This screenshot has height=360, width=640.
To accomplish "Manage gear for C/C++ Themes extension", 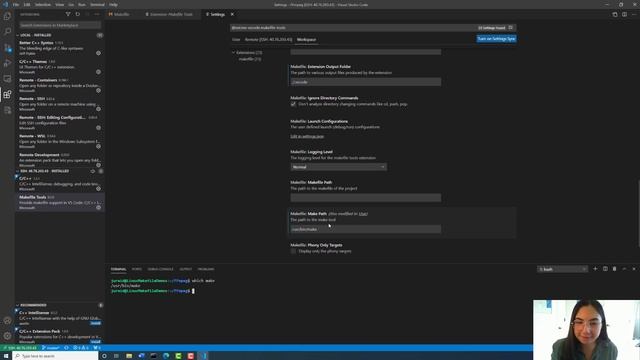I will (98, 72).
